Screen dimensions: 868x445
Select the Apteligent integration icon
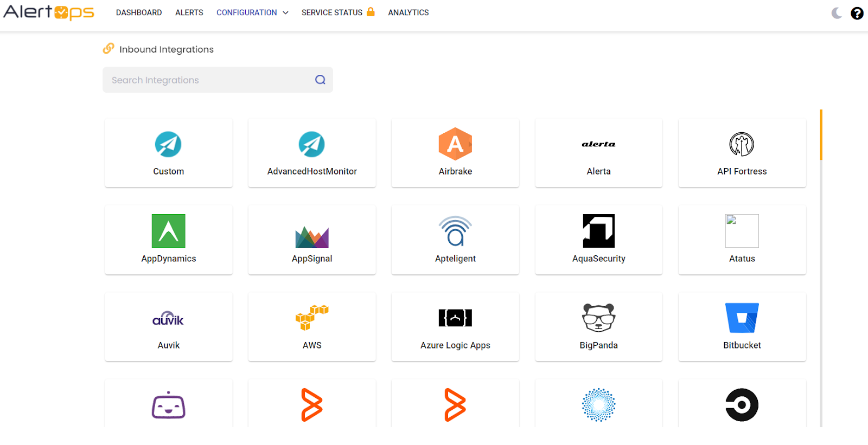pos(455,231)
